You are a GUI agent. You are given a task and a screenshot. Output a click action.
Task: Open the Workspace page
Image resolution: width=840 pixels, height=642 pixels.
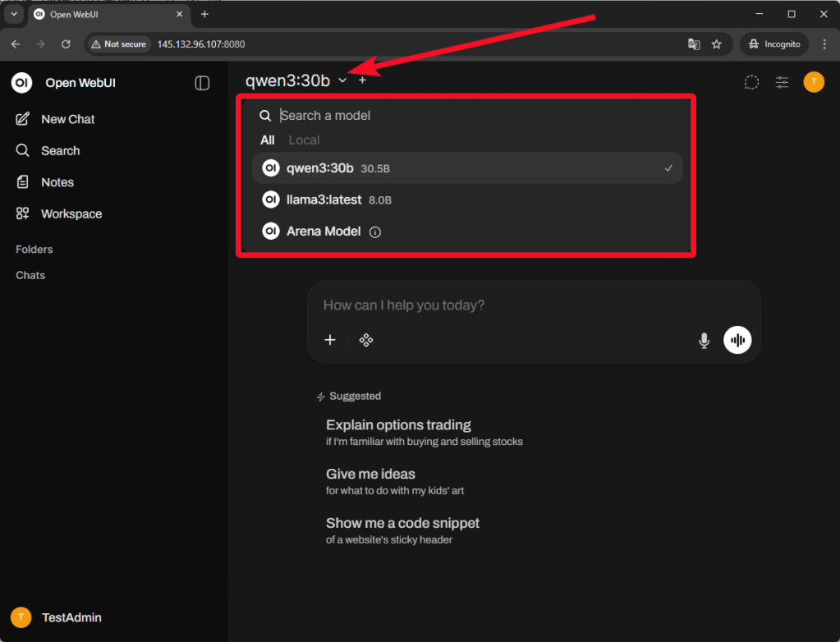point(71,213)
